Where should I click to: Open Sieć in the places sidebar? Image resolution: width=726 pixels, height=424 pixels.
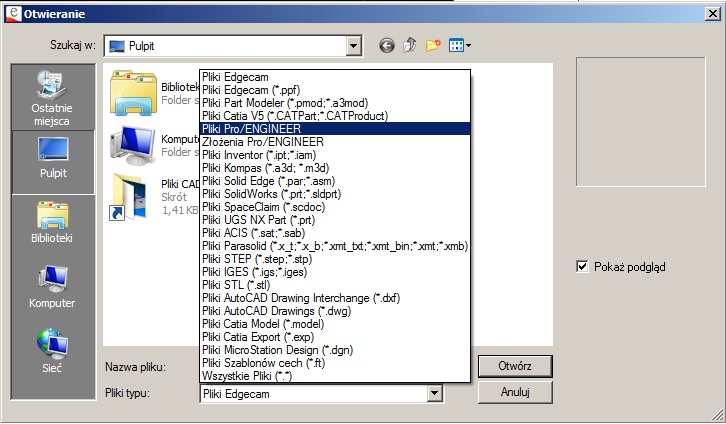click(52, 351)
